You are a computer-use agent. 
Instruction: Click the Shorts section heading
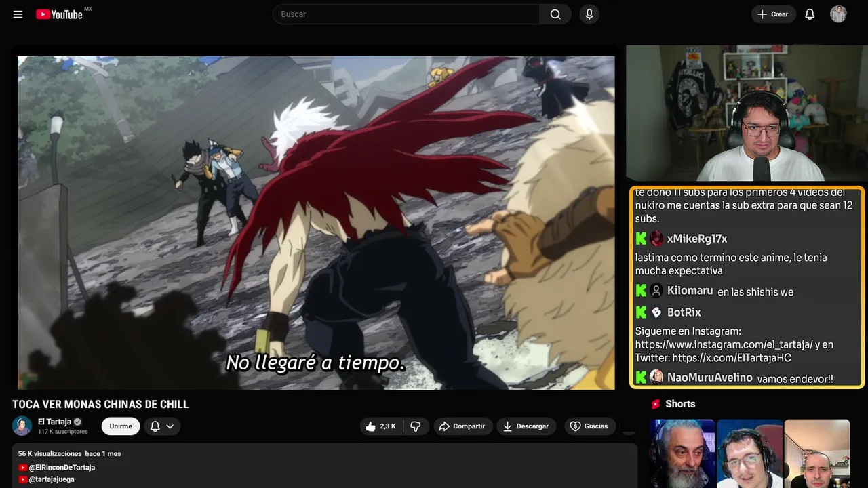(x=680, y=404)
